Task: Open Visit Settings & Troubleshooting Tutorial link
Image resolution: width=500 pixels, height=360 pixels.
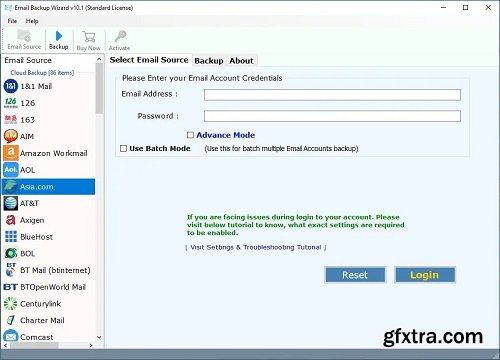Action: [256, 247]
